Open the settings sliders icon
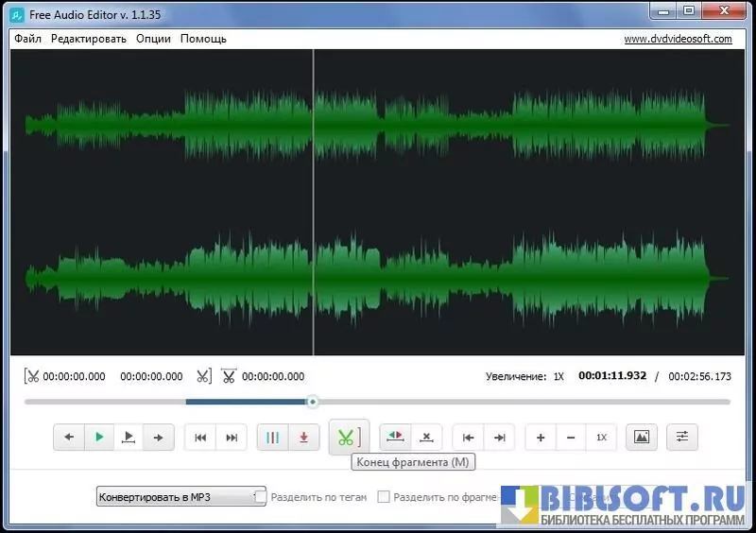The height and width of the screenshot is (533, 756). [x=682, y=438]
